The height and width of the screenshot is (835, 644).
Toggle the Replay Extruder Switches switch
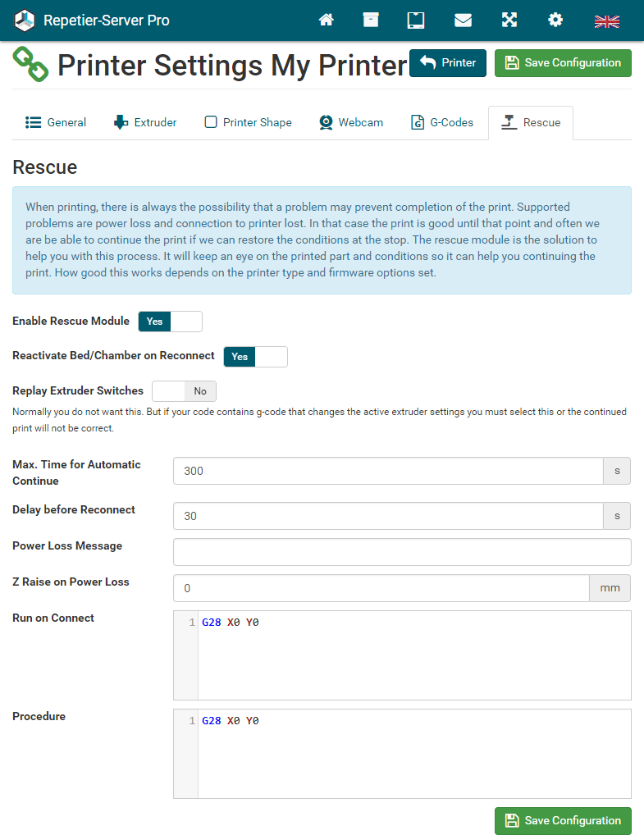(184, 391)
